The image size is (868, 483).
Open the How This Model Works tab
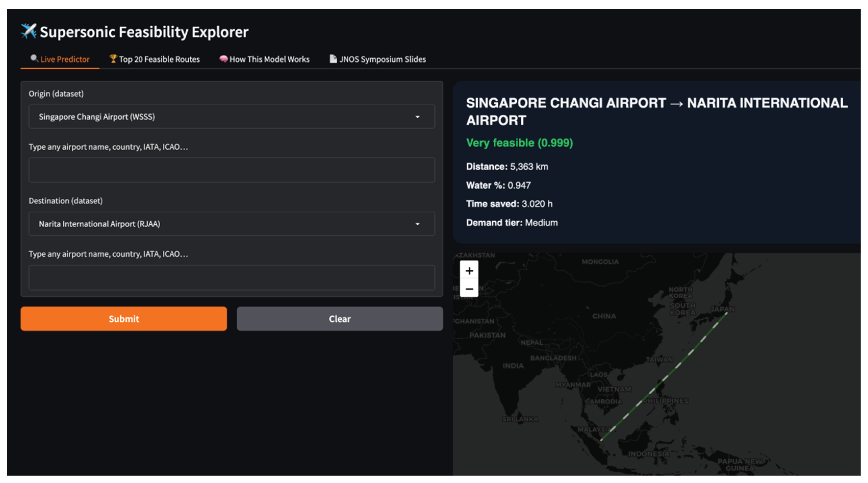click(x=269, y=59)
